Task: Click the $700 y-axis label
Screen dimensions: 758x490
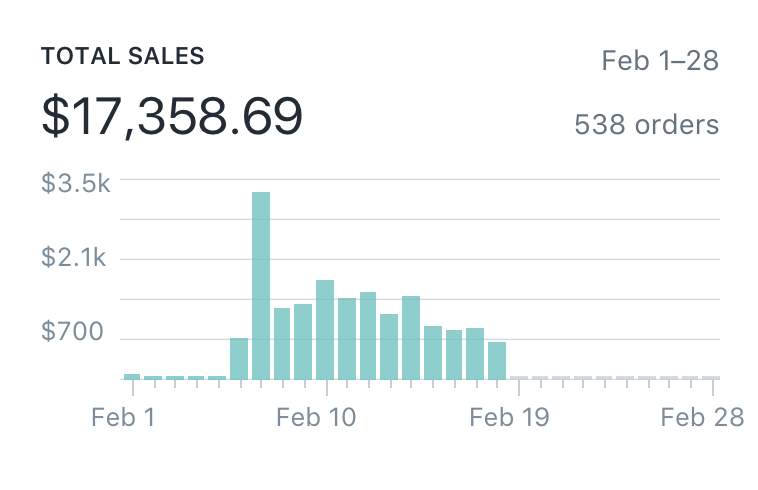Action: 72,331
